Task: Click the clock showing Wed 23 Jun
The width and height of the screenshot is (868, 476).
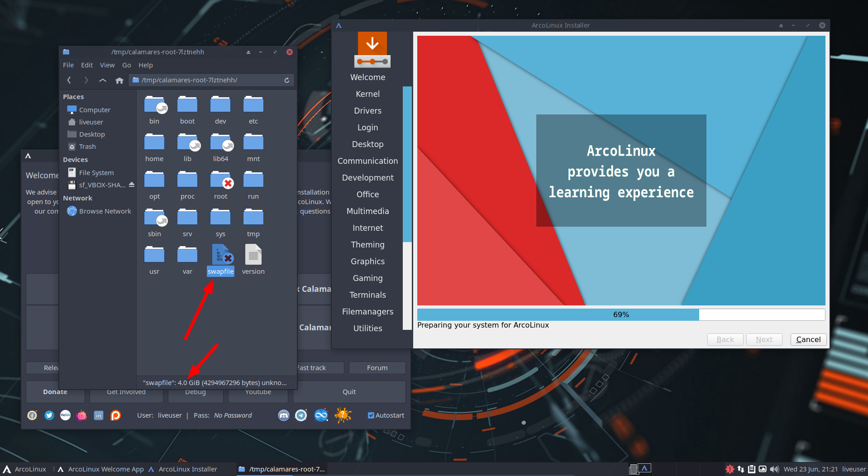Action: 811,469
